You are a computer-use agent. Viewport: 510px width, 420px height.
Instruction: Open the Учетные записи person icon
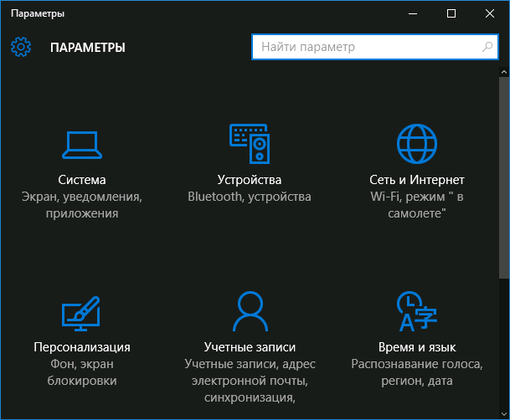[250, 311]
